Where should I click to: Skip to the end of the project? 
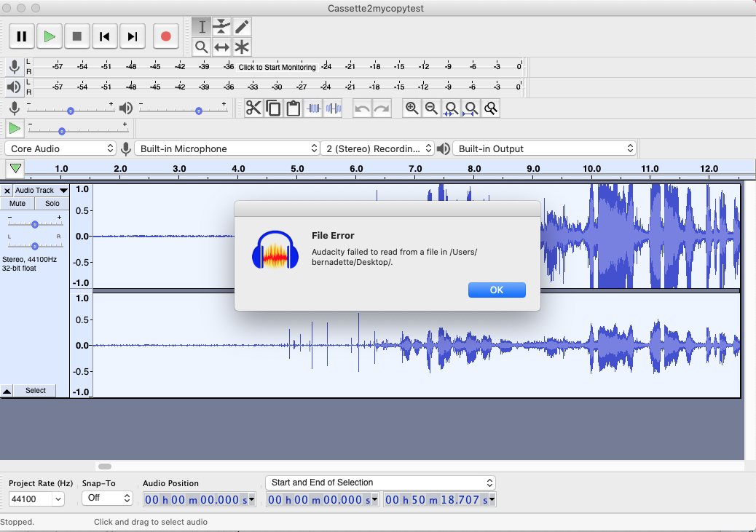click(x=132, y=36)
